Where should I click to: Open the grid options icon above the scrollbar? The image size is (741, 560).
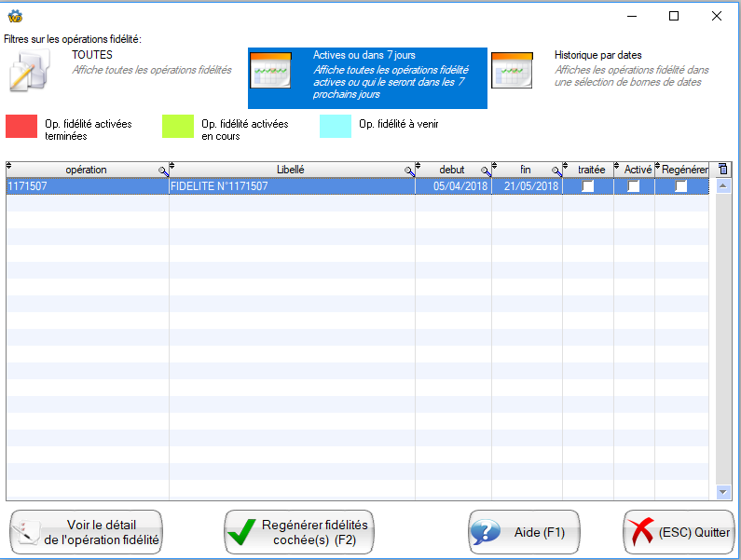[723, 170]
